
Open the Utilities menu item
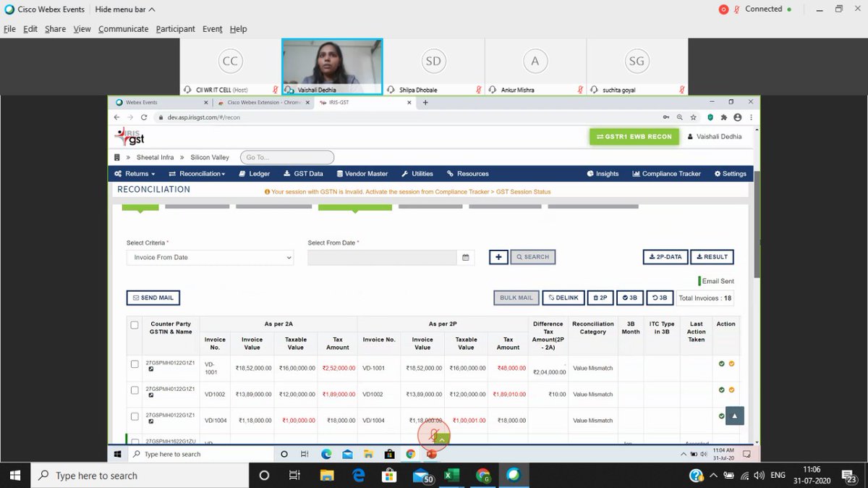(417, 174)
